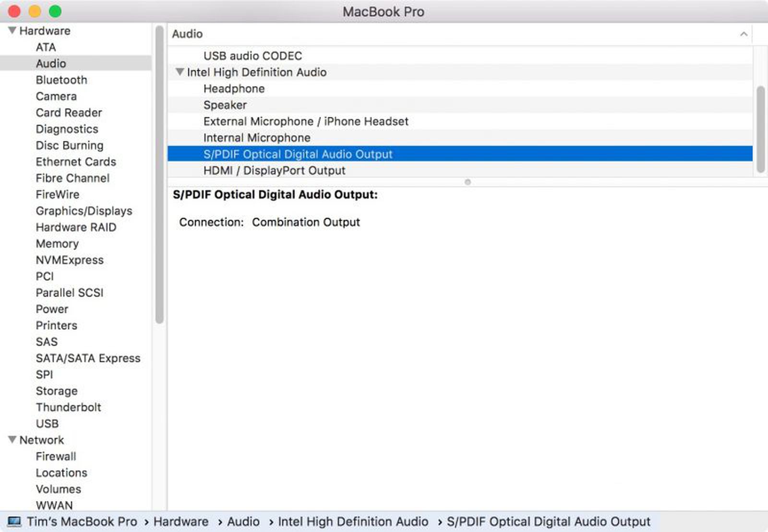
Task: Collapse the Network category disclosure triangle
Action: point(12,439)
